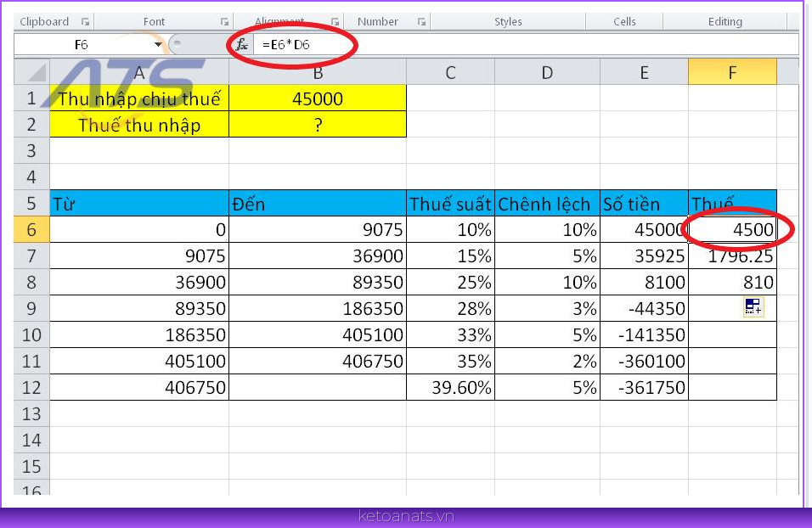Viewport: 812px width, 528px height.
Task: Open the Alignment dialog launcher
Action: 335,22
